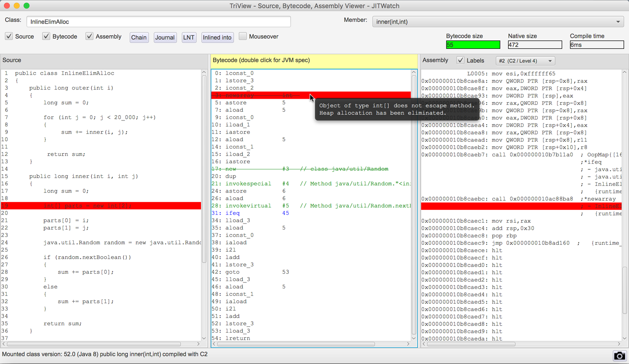Screen dimensions: 629x364
Task: Click the Inlined into button
Action: point(217,38)
